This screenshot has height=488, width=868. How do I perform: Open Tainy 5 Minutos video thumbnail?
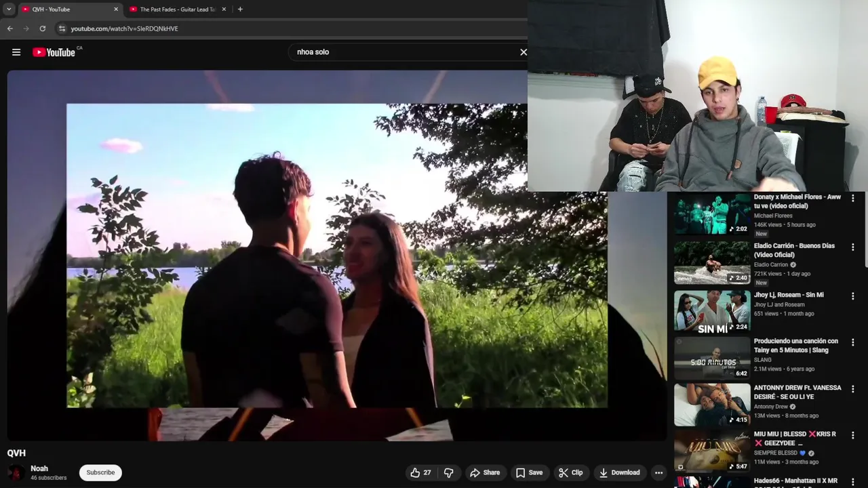(x=712, y=358)
